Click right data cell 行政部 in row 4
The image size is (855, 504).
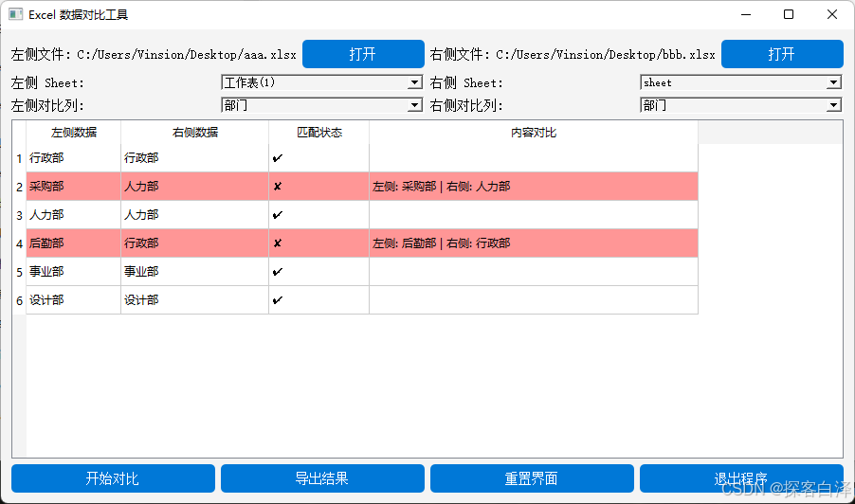194,243
